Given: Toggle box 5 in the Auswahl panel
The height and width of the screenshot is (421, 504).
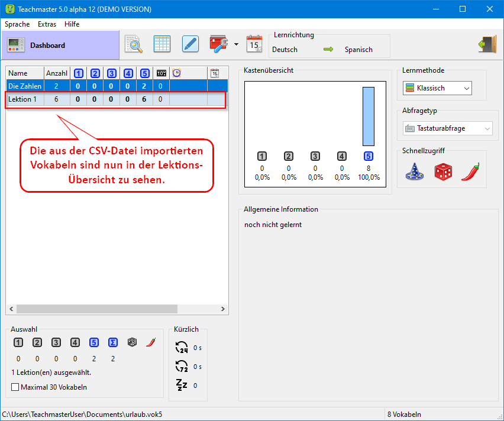Looking at the screenshot, I should click(x=94, y=342).
